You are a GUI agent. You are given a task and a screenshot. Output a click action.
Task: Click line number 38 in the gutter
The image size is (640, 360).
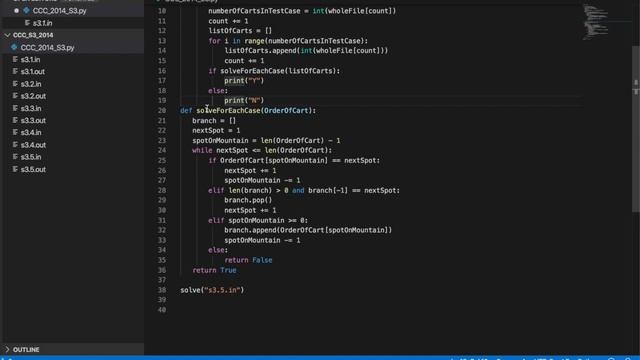[162, 290]
